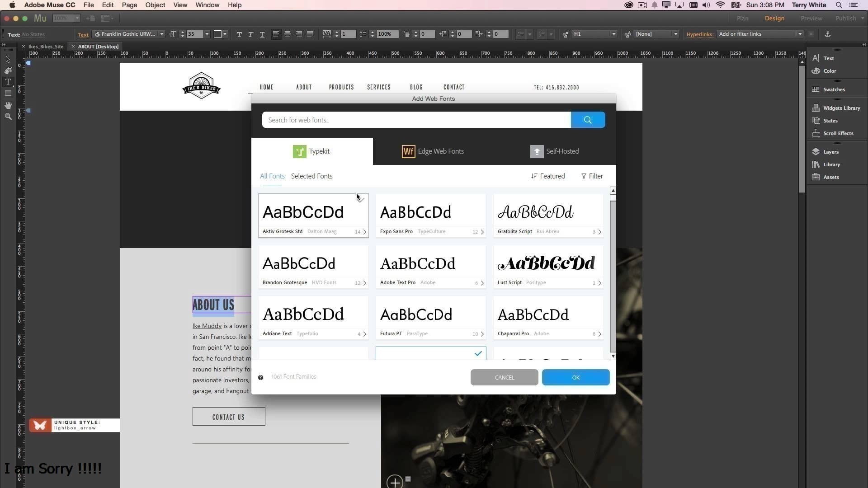Align text center
Viewport: 868px width, 488px height.
[x=287, y=34]
